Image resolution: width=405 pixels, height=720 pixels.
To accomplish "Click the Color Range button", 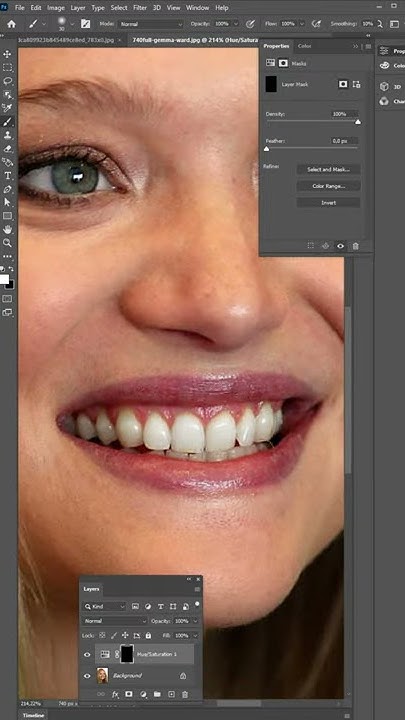I will tap(328, 186).
